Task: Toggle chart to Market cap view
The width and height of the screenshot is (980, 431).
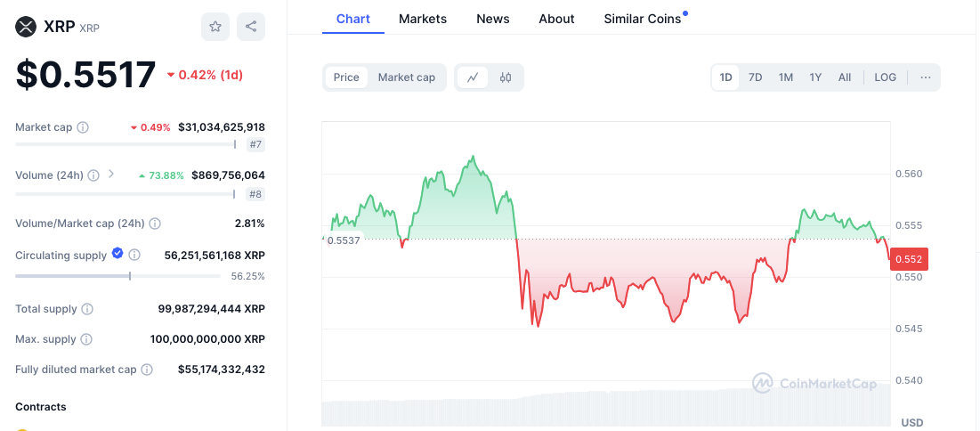Action: (406, 77)
